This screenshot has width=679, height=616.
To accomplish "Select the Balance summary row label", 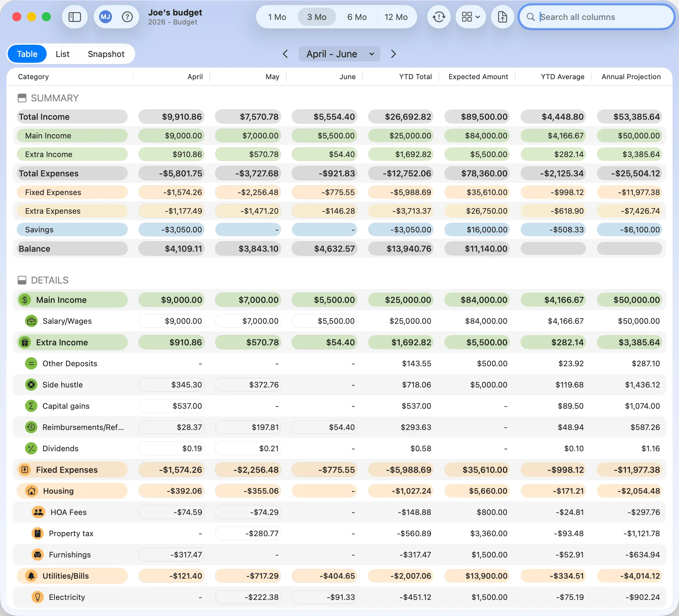I will pos(72,248).
